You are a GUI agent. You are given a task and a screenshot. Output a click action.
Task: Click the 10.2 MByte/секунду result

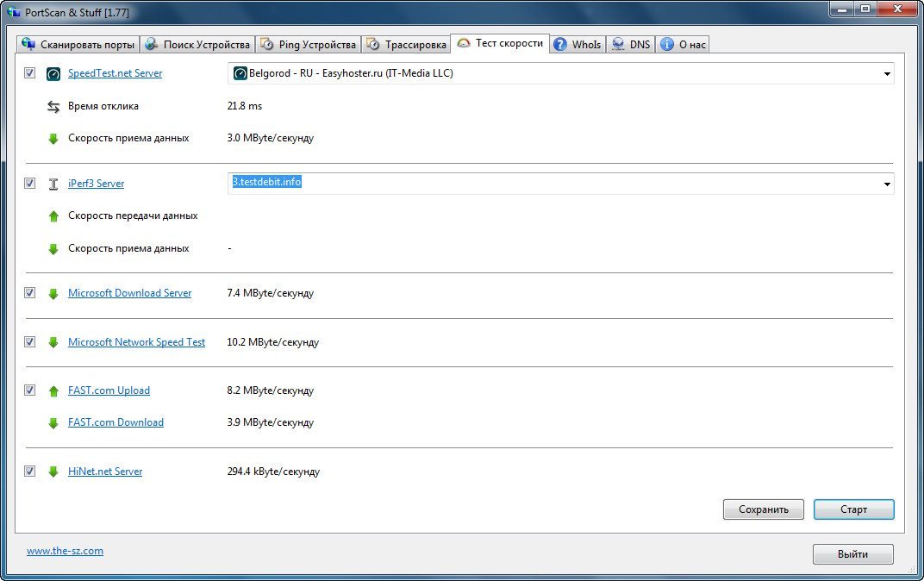(x=273, y=341)
